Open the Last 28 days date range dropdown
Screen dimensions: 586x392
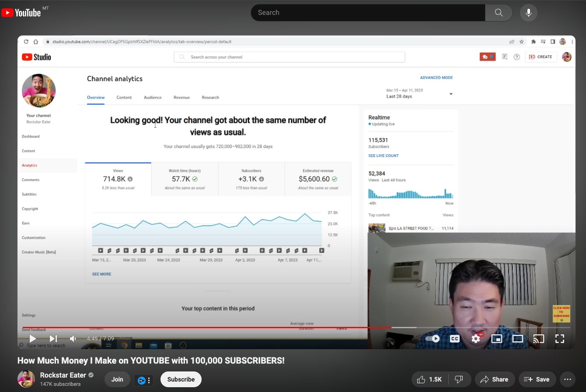(419, 94)
